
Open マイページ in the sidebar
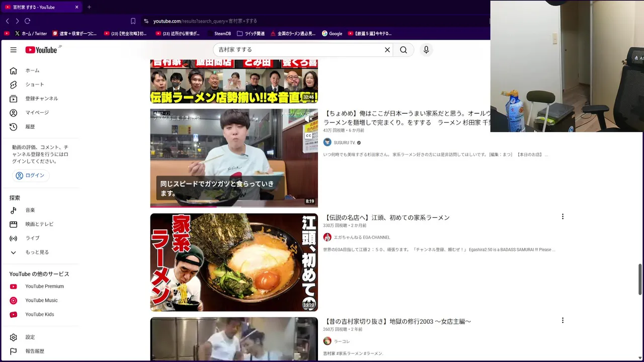click(39, 113)
